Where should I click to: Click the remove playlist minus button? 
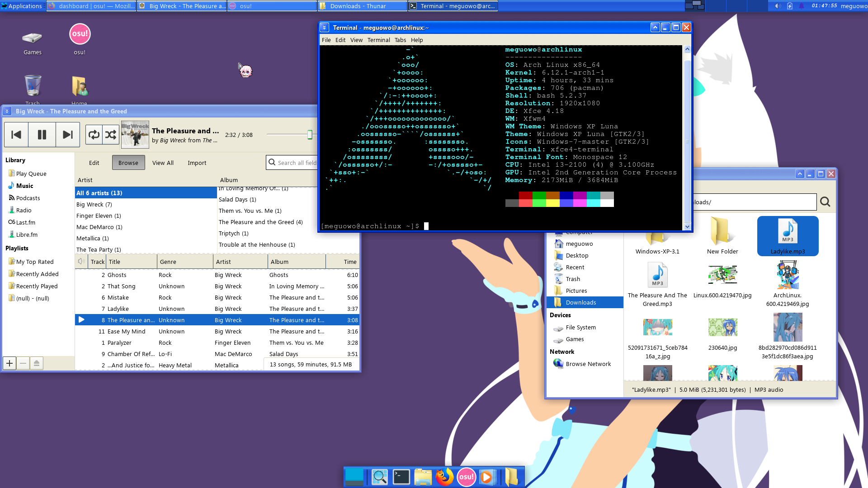pos(23,363)
